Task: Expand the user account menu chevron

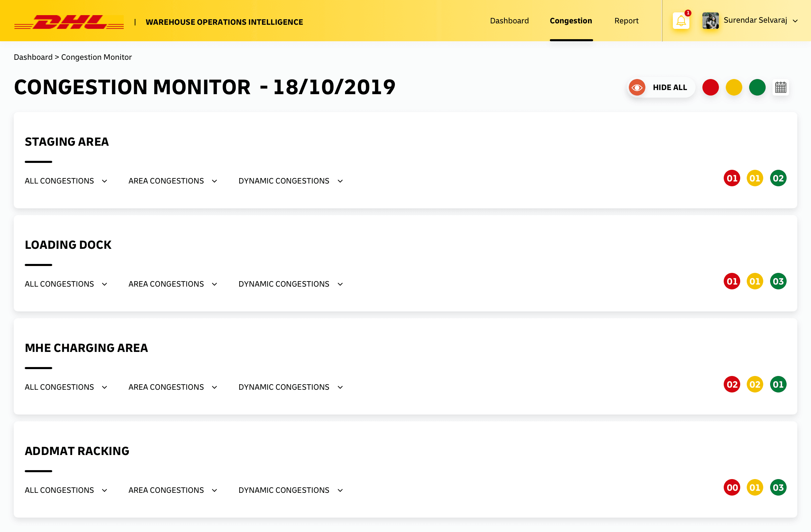Action: pos(795,21)
